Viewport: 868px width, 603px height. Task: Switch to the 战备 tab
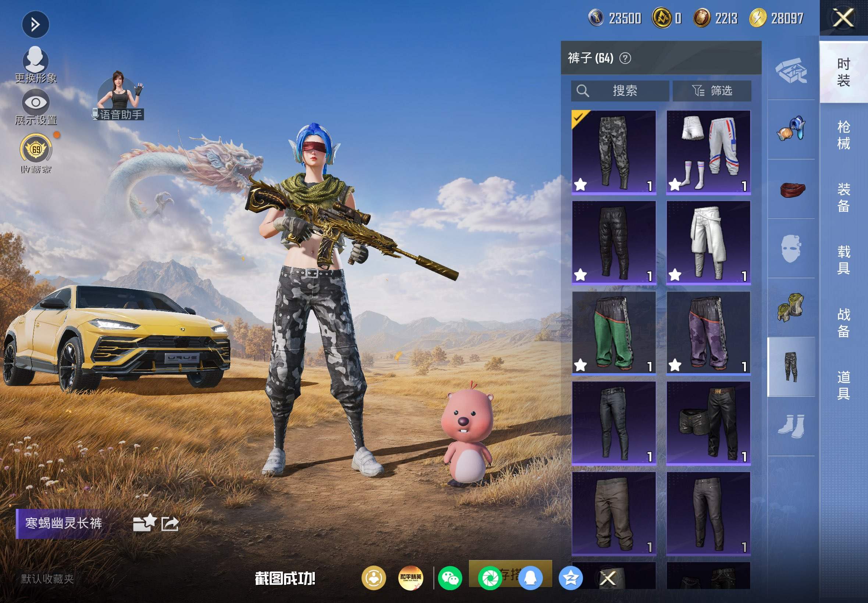843,323
